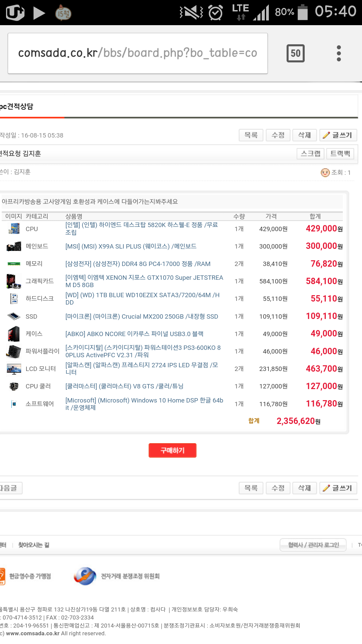362x644 pixels.
Task: Open the browser tab switcher showing 50
Action: [295, 53]
